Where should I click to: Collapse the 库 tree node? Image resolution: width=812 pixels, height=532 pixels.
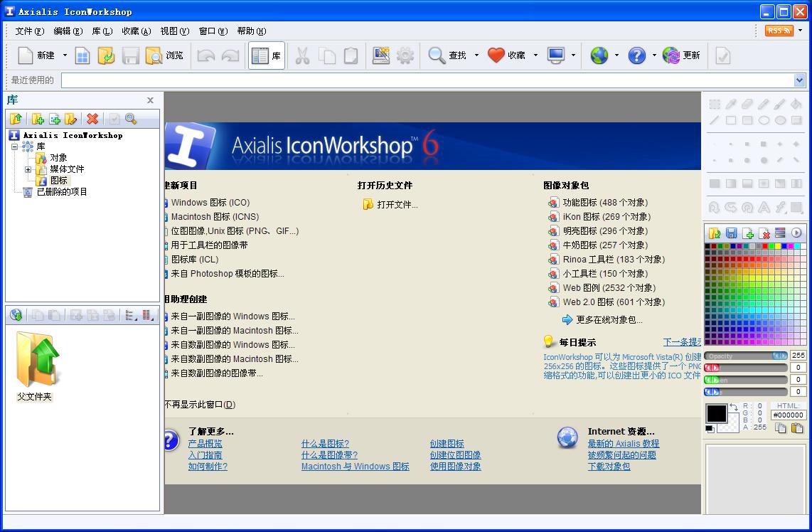click(14, 147)
